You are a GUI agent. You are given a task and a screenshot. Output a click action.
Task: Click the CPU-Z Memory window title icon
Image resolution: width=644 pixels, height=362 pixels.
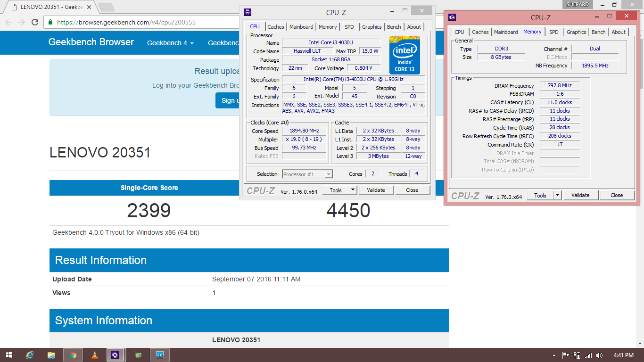click(x=452, y=17)
